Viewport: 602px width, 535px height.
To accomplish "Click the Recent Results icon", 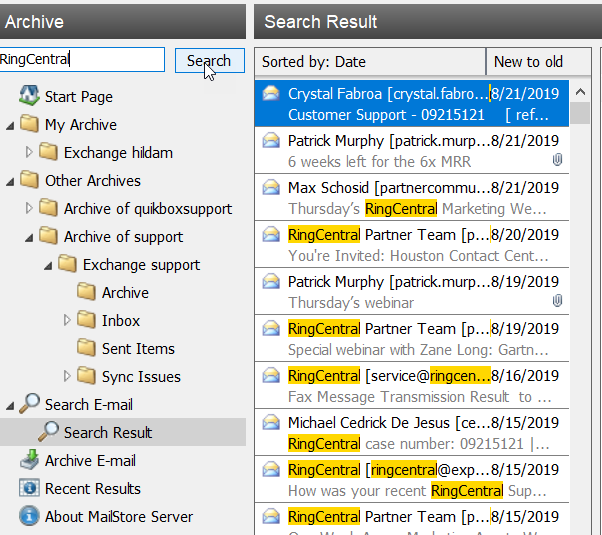I will point(28,489).
